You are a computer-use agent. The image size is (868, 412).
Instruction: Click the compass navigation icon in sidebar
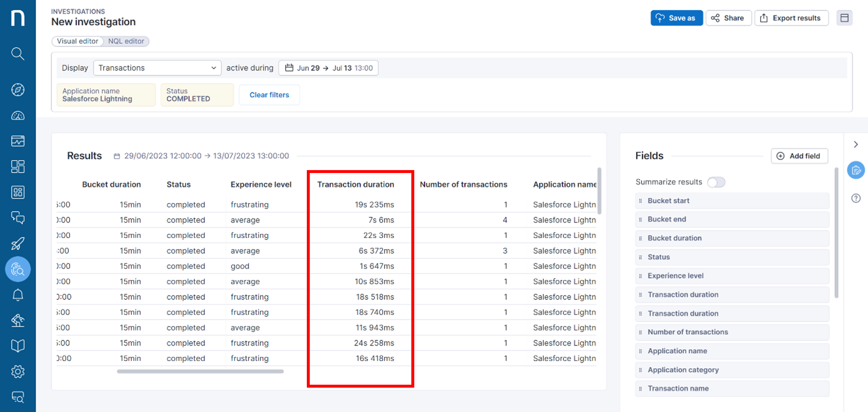(18, 89)
